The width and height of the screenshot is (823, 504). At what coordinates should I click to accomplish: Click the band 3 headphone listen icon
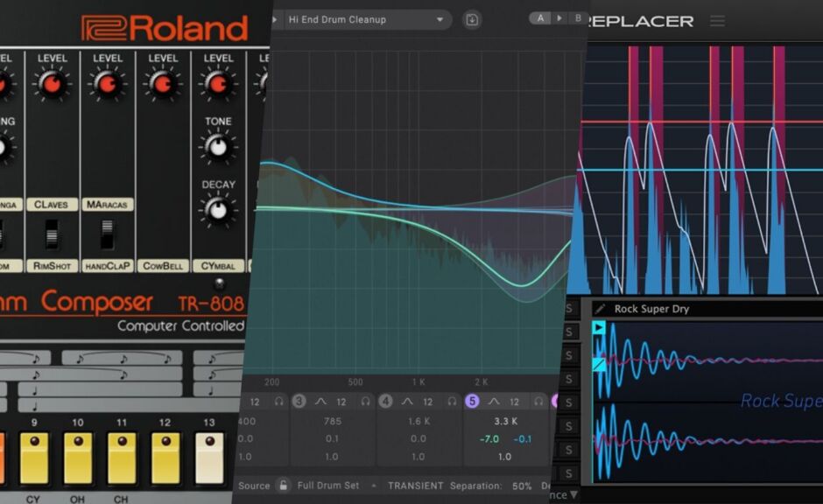365,402
